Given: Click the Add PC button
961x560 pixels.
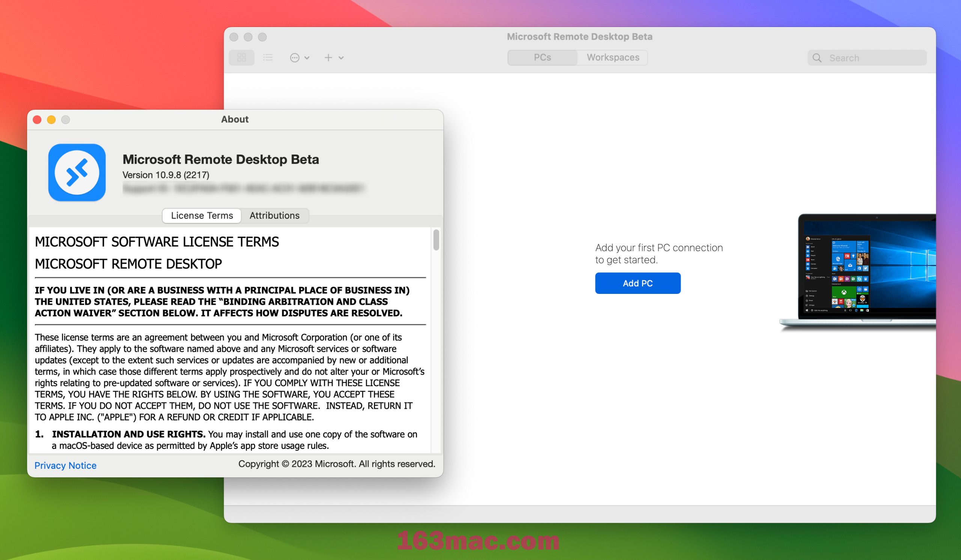Looking at the screenshot, I should click(x=637, y=283).
